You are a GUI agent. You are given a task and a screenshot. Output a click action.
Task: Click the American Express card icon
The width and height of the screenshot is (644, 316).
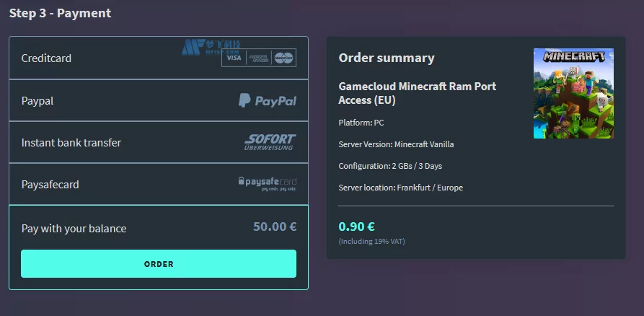[x=259, y=58]
